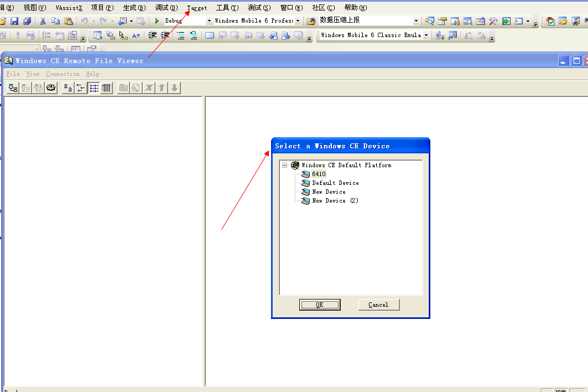Screen dimensions: 588x392
Task: Open the Help menu in Remote File Viewer
Action: point(92,74)
